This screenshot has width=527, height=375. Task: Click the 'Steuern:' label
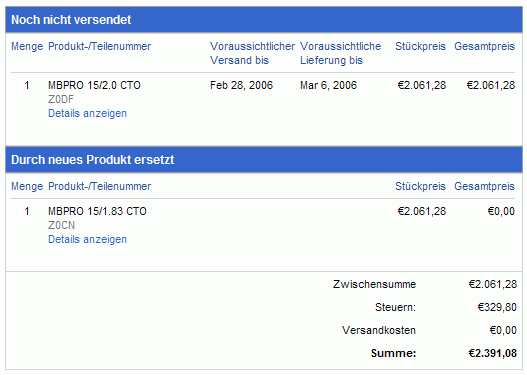396,307
